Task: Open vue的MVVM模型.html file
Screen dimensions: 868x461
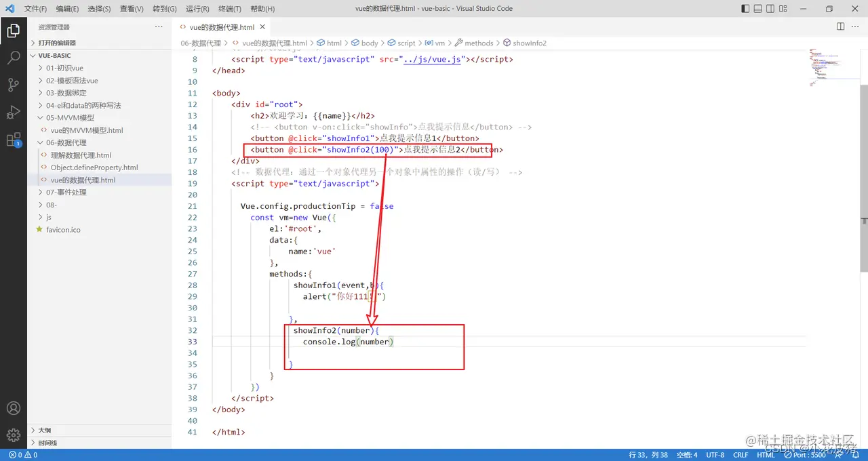Action: pos(99,130)
